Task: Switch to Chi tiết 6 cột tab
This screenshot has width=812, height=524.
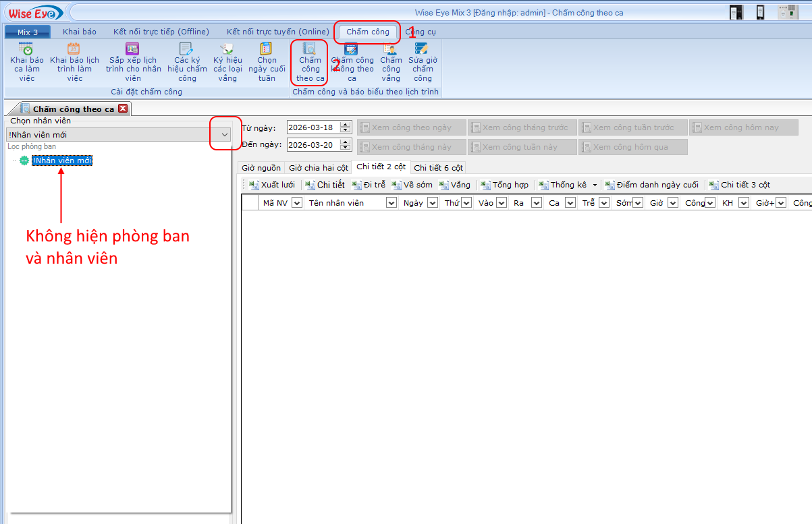Action: pos(438,168)
